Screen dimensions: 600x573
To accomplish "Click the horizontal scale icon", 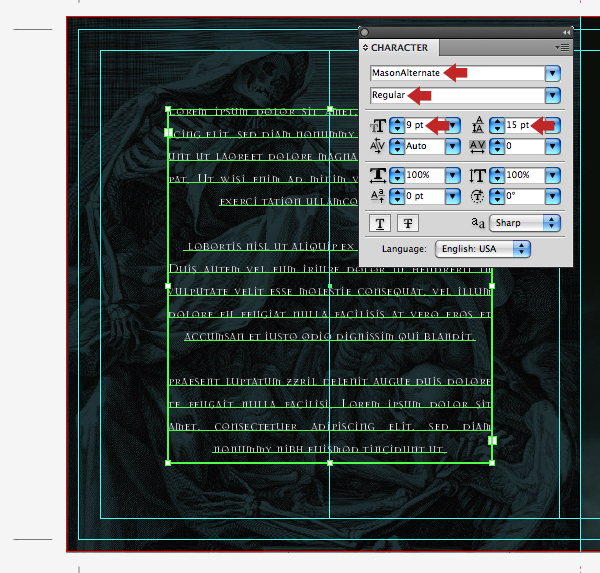I will [x=378, y=176].
